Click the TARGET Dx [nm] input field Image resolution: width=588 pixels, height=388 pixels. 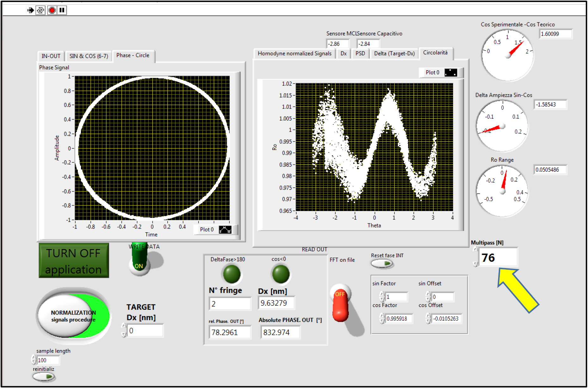coord(145,330)
